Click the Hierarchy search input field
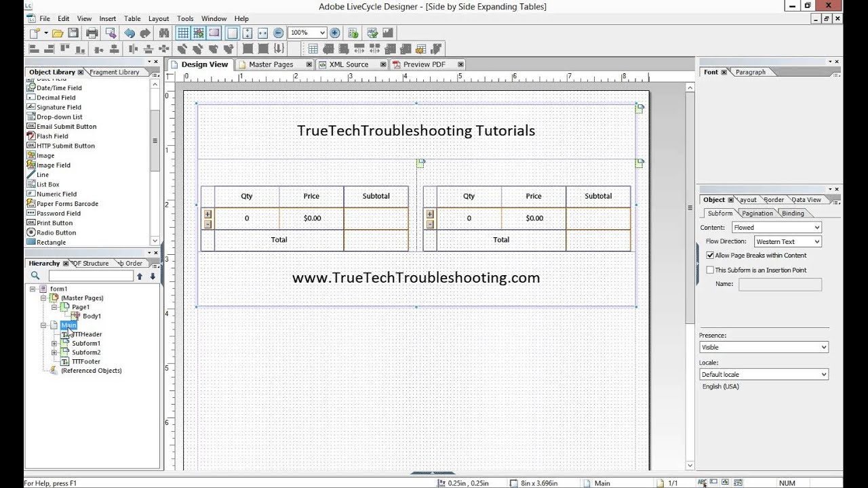 point(91,276)
